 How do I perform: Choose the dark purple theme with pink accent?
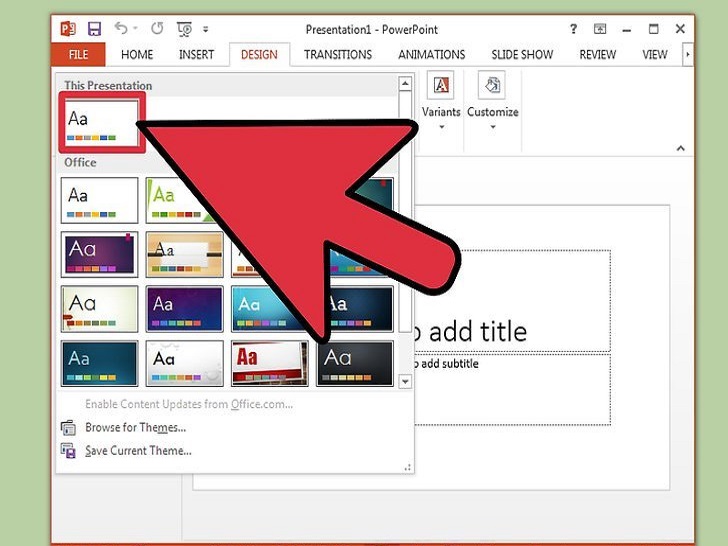99,255
